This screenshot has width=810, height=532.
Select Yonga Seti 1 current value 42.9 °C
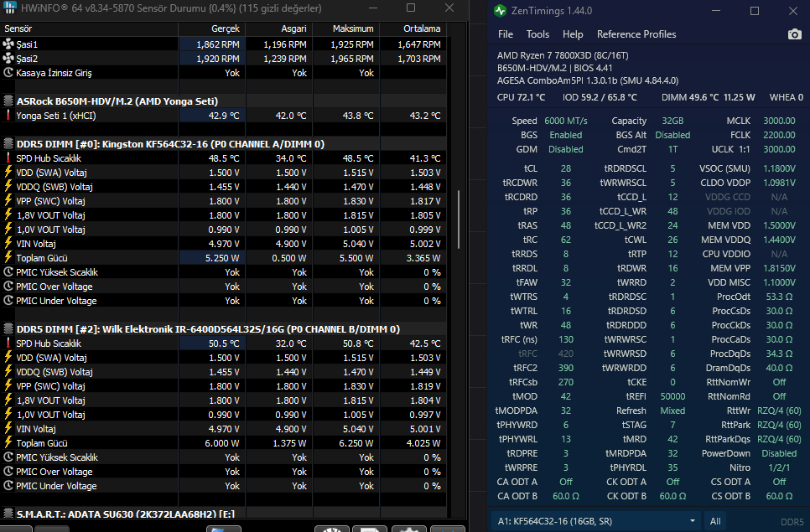point(224,116)
